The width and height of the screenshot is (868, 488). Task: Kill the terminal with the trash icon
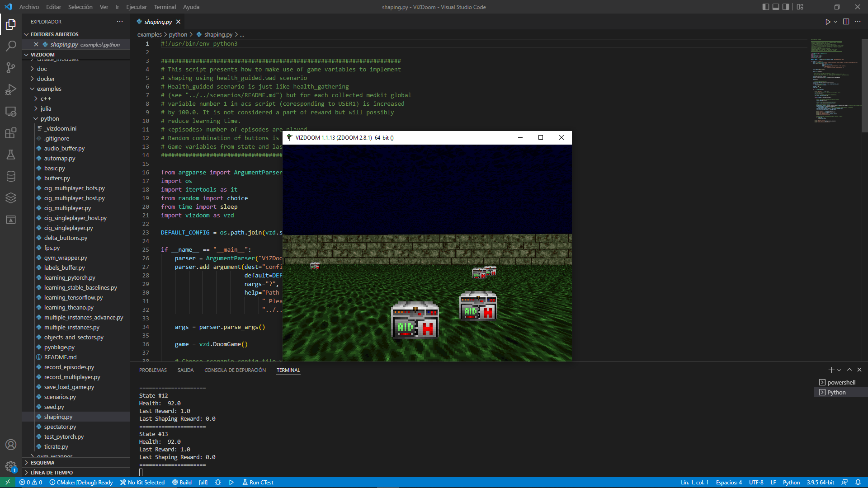click(859, 370)
